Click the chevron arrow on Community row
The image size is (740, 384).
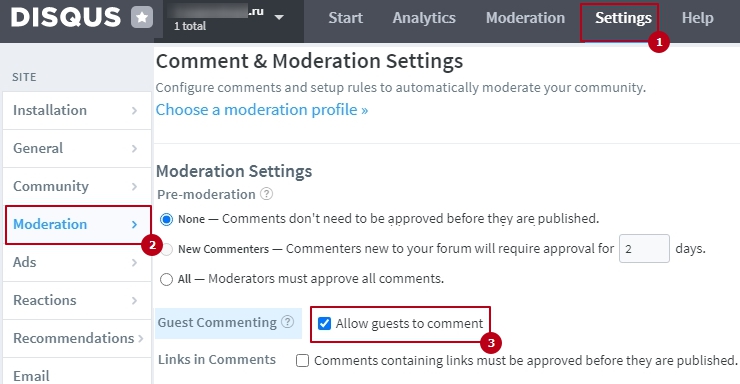(x=135, y=186)
